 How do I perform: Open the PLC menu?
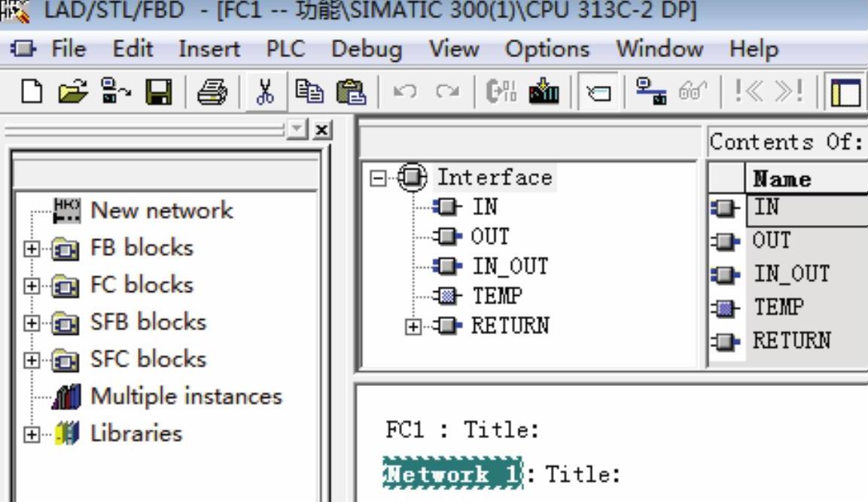285,49
